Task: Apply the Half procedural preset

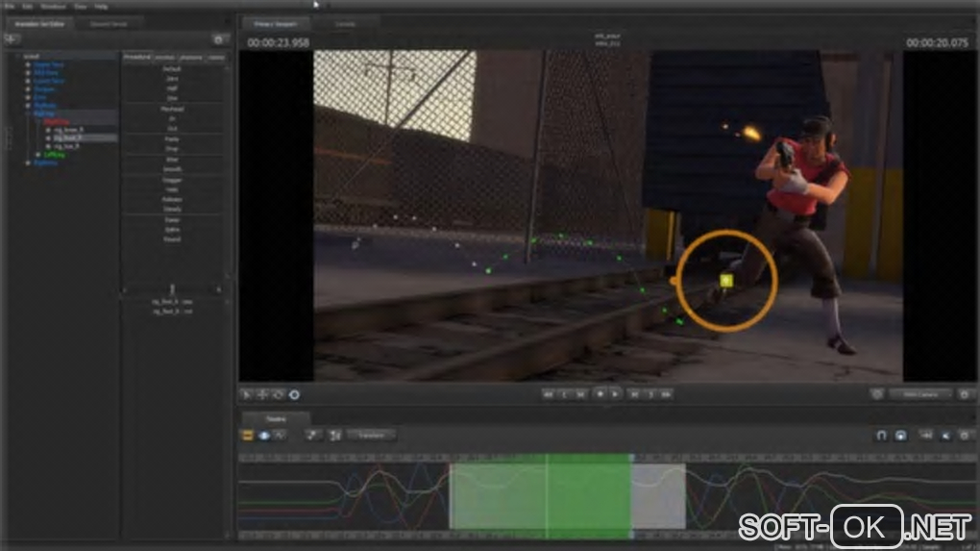Action: [172, 88]
